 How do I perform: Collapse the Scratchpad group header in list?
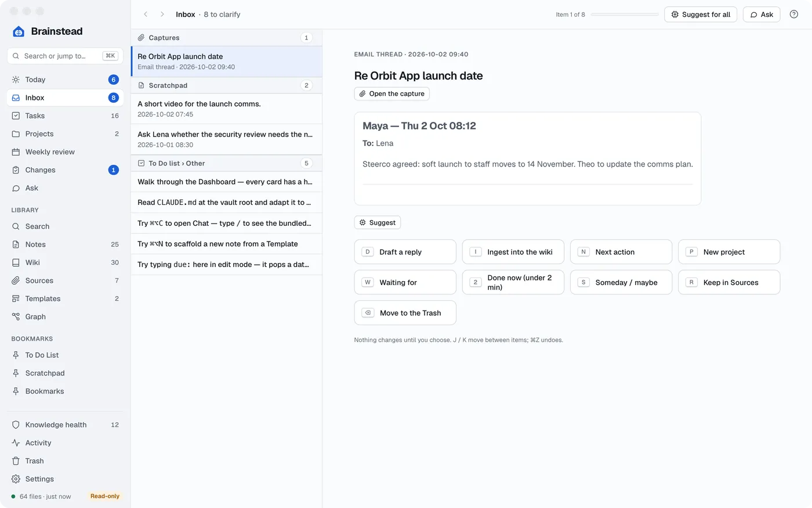coord(226,85)
